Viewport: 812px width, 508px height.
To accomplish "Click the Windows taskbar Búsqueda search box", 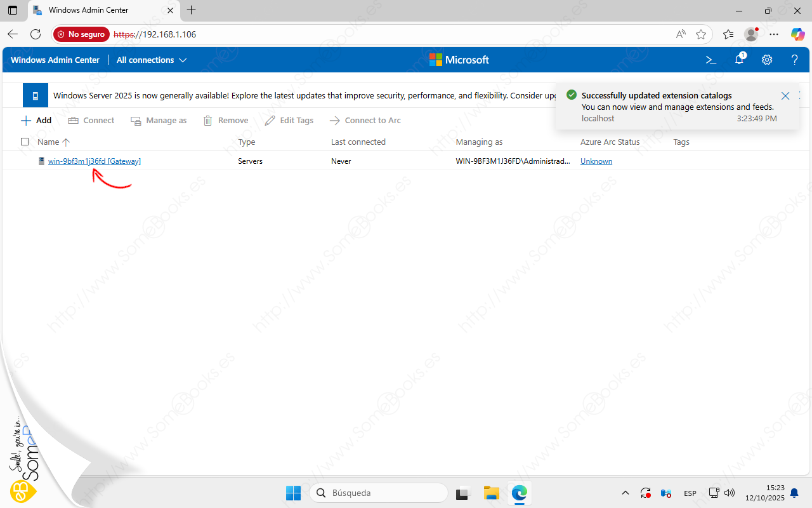I will (x=379, y=493).
